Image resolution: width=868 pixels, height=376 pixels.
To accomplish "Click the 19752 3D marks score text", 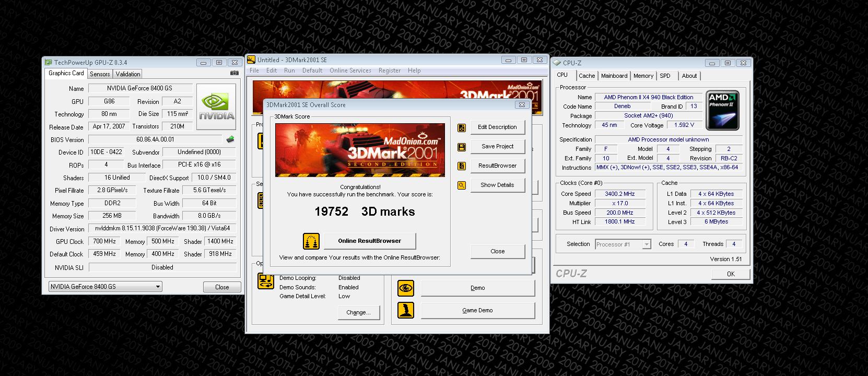I will coord(365,211).
